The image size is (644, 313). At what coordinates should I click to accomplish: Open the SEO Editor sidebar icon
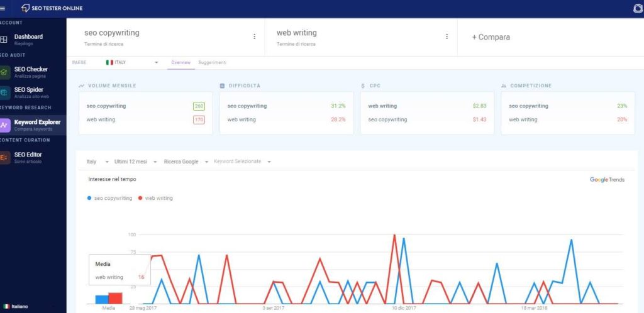coord(4,158)
